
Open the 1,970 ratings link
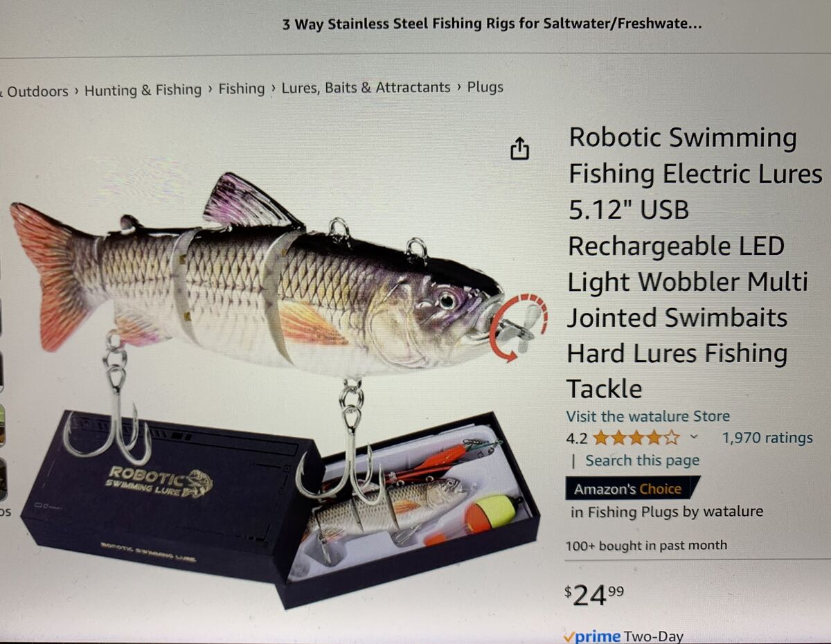point(767,438)
